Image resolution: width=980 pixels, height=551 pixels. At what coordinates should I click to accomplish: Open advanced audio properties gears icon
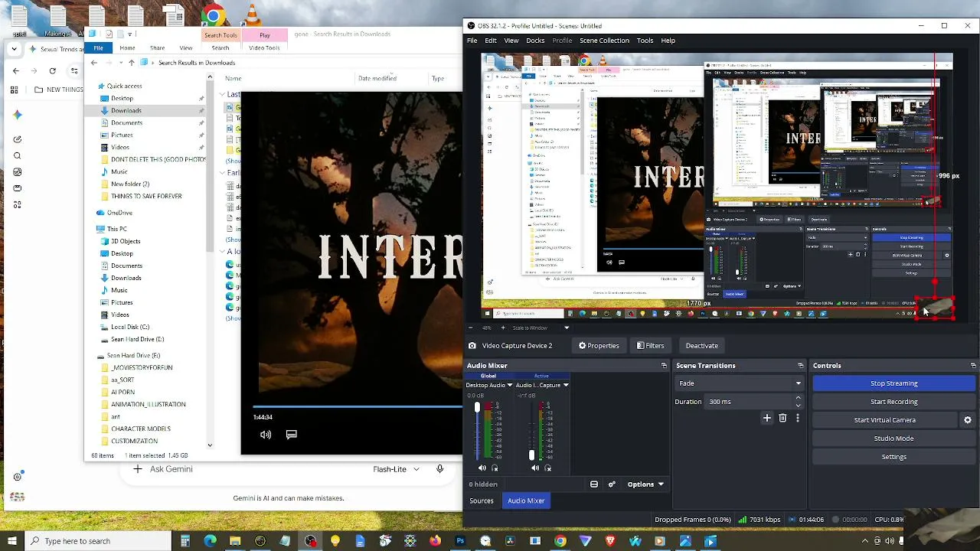[612, 484]
